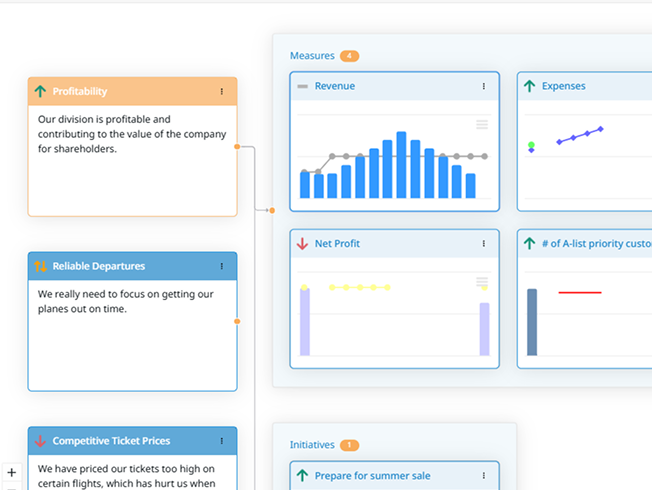
Task: Click the Initiatives section heading
Action: 312,445
